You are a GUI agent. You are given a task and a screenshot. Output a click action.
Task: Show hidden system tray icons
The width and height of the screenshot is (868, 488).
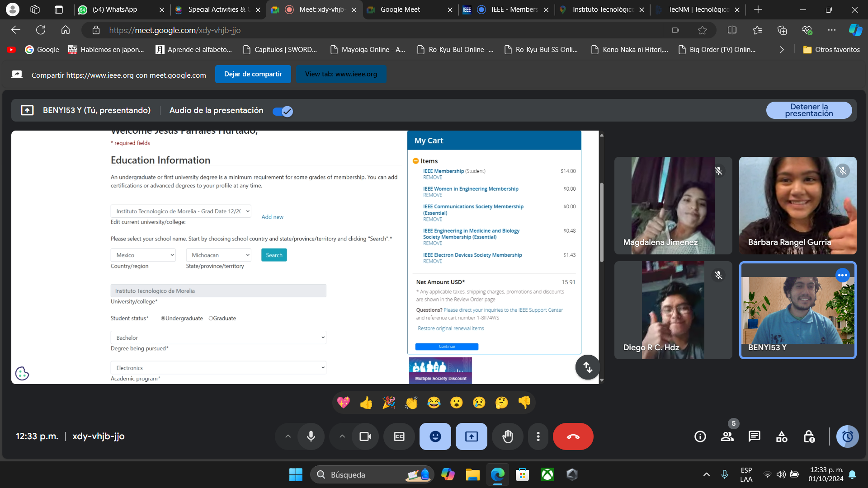(706, 474)
